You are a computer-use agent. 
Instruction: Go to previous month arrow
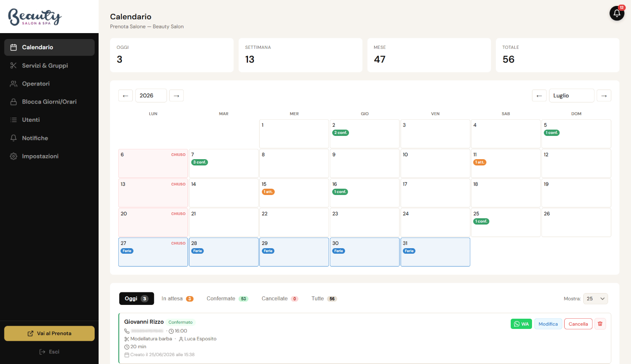tap(539, 96)
